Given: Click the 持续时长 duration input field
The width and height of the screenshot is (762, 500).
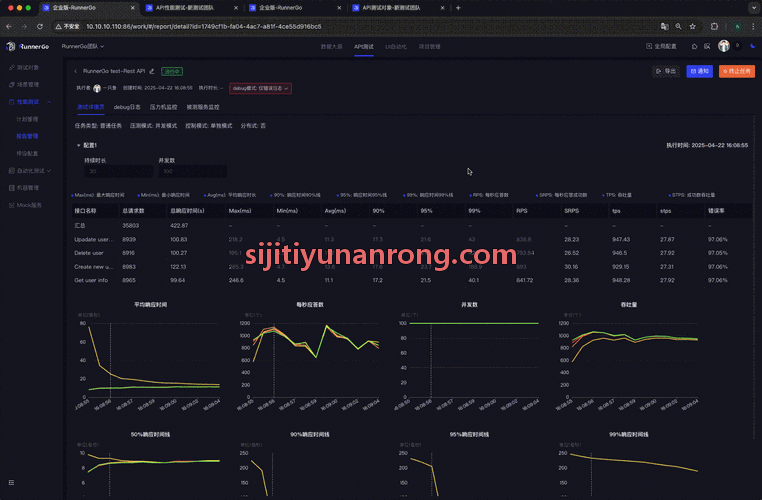Looking at the screenshot, I should point(119,171).
